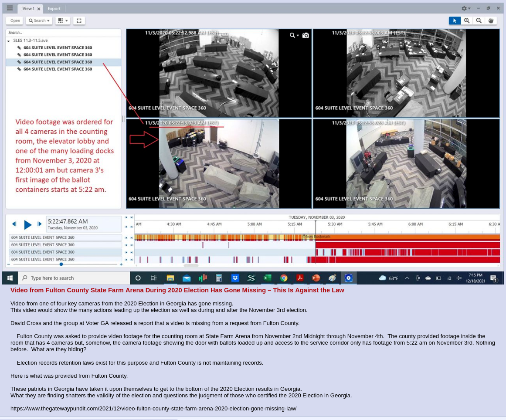Click the 6:00 AM mark on timeline ruler
Screen dimensions: 506x420
[x=415, y=224]
